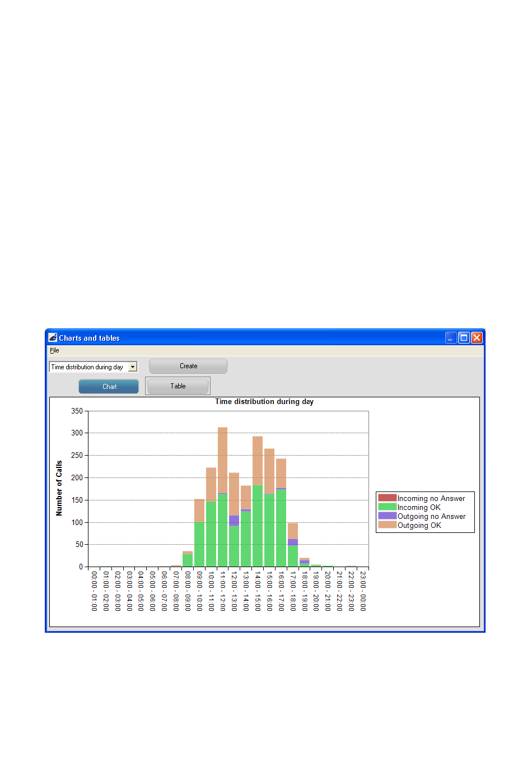Click the 350 value on the y-axis
This screenshot has height=784, width=532.
pos(77,411)
